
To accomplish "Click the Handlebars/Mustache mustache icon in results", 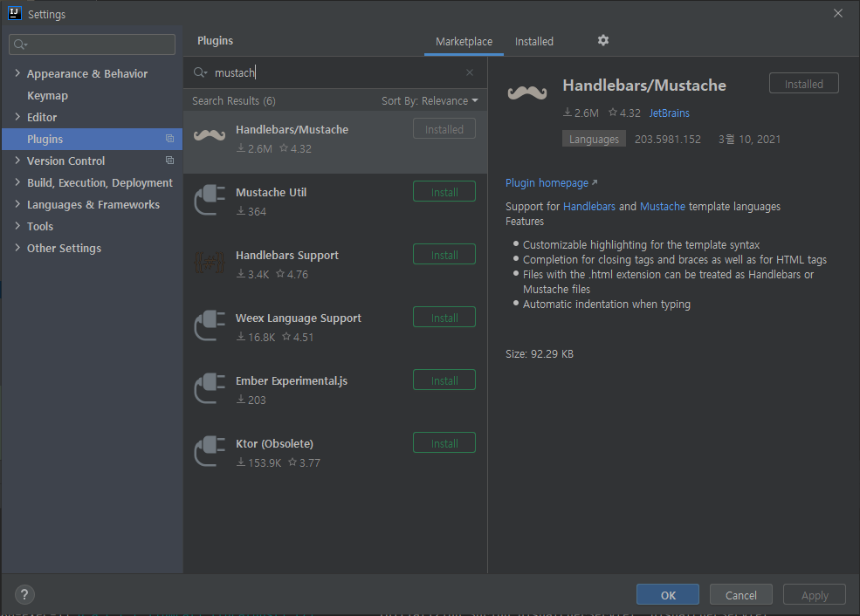I will 210,135.
